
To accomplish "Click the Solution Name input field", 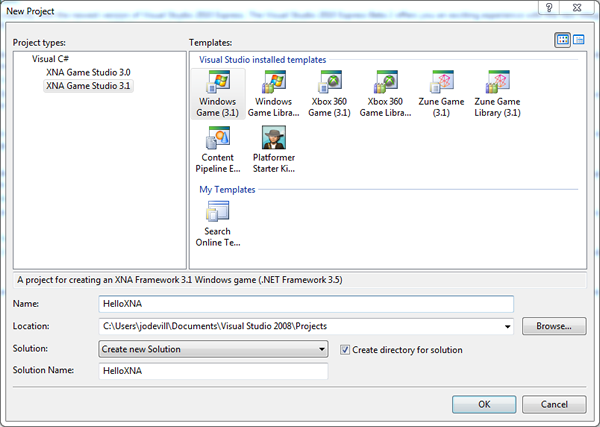I will click(x=213, y=371).
